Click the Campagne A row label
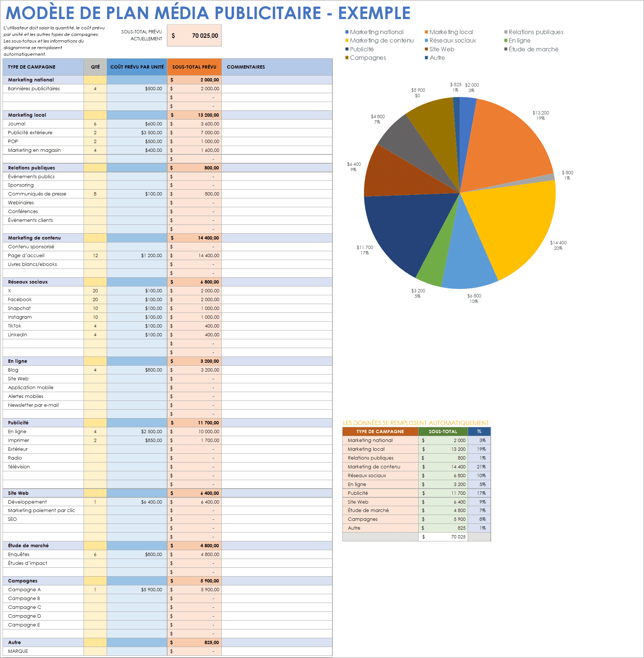 (x=43, y=590)
